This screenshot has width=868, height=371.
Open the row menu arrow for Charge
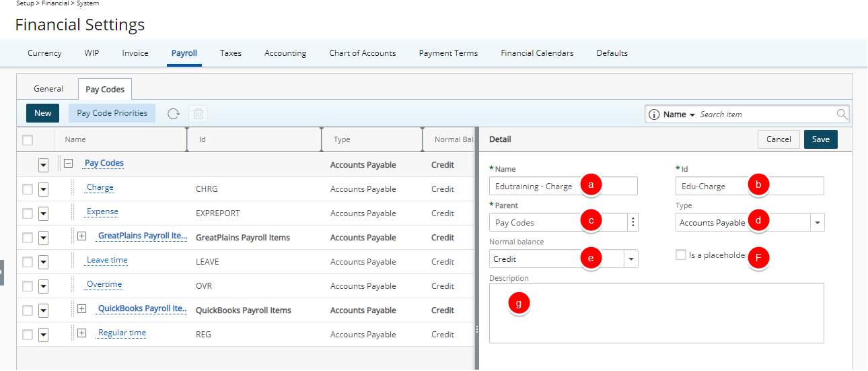pos(43,189)
